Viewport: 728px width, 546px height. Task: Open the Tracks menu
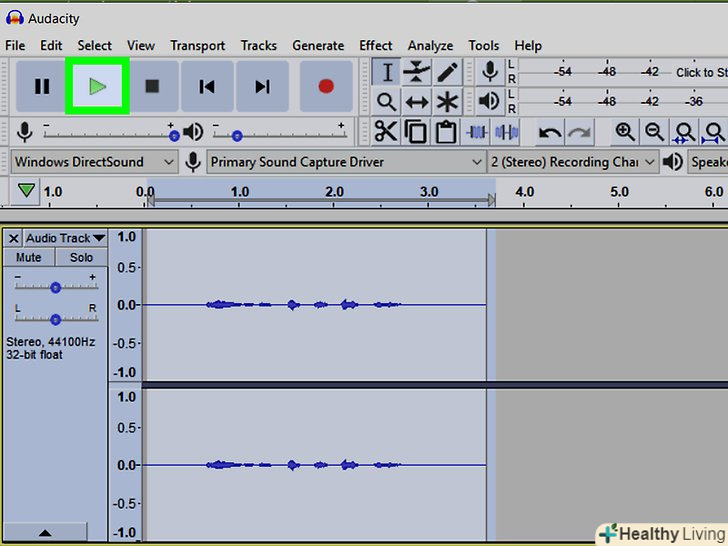pos(259,46)
